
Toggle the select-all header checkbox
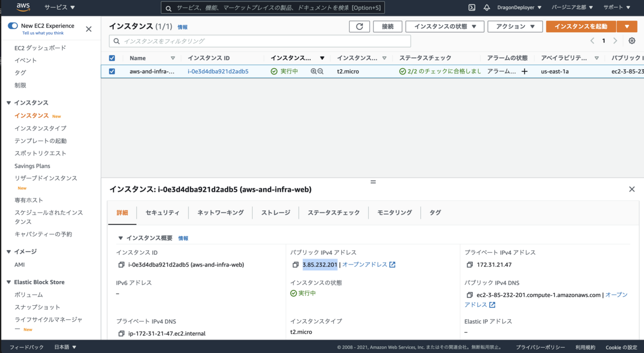click(x=112, y=58)
